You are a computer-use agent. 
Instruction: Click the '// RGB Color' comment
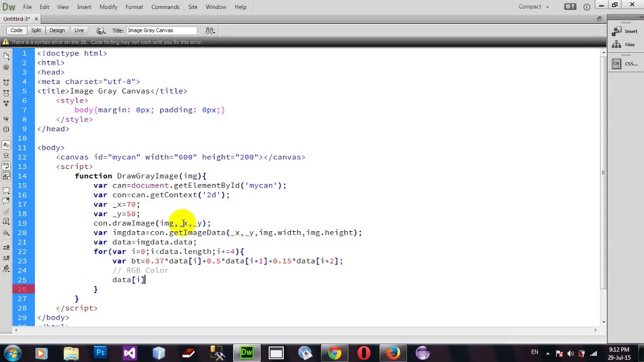click(140, 270)
